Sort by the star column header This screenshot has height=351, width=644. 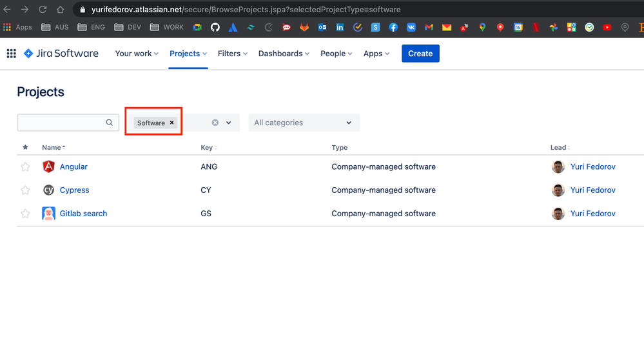[x=26, y=147]
